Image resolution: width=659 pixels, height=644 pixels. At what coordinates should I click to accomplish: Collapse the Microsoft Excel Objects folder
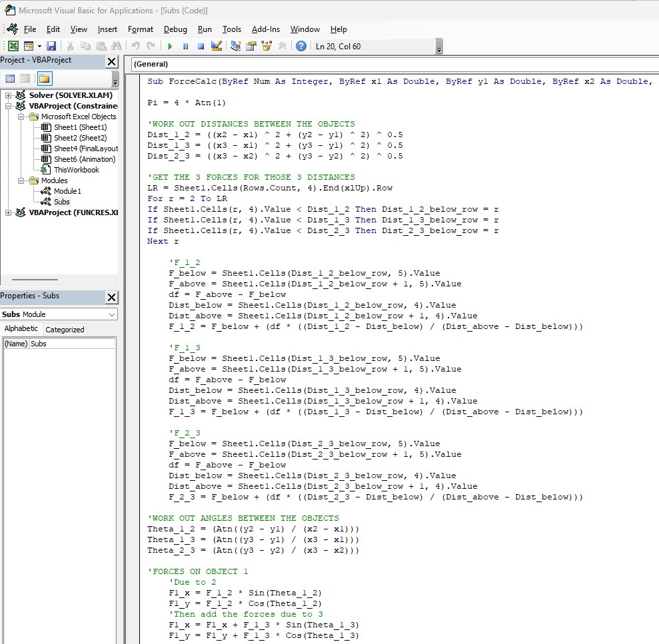[x=21, y=117]
